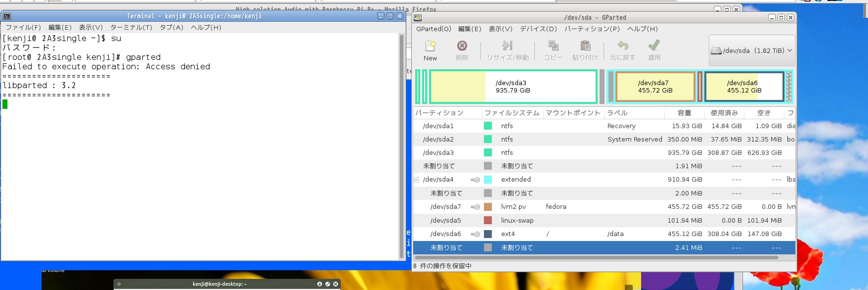Viewport: 868px width, 290px height.
Task: Click the red Delete partition icon
Action: [x=462, y=46]
